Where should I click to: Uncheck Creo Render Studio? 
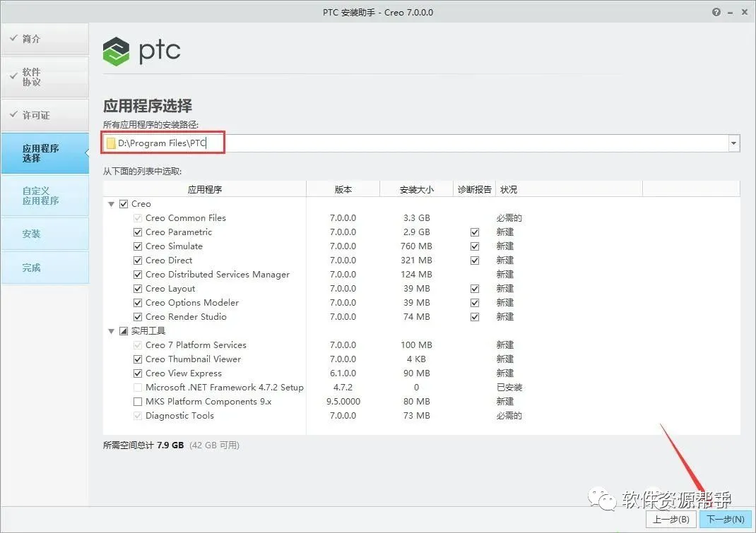(x=138, y=316)
